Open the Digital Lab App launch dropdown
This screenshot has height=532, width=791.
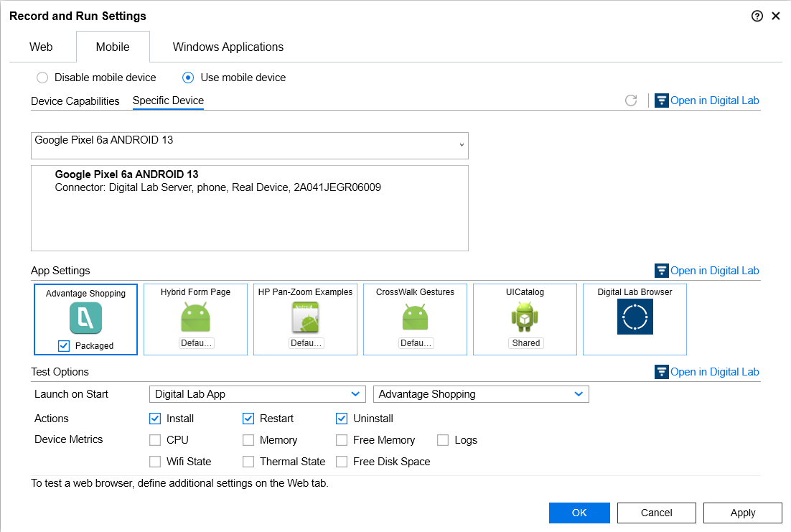point(258,394)
